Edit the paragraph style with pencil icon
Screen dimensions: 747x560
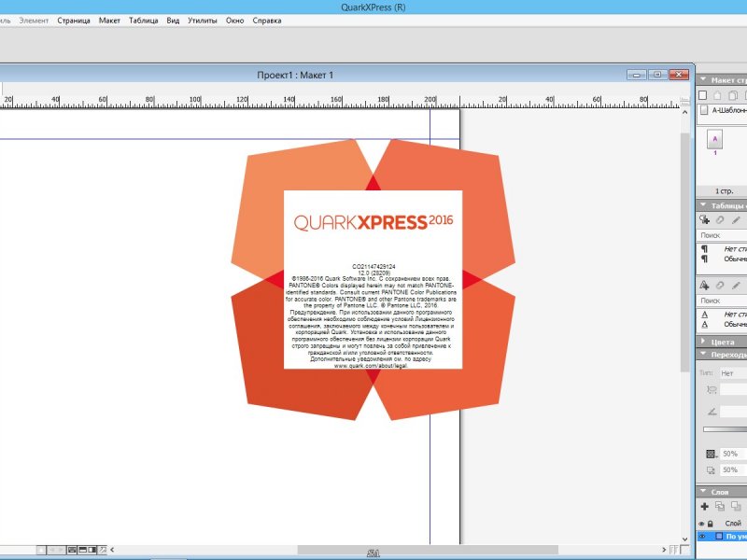736,219
